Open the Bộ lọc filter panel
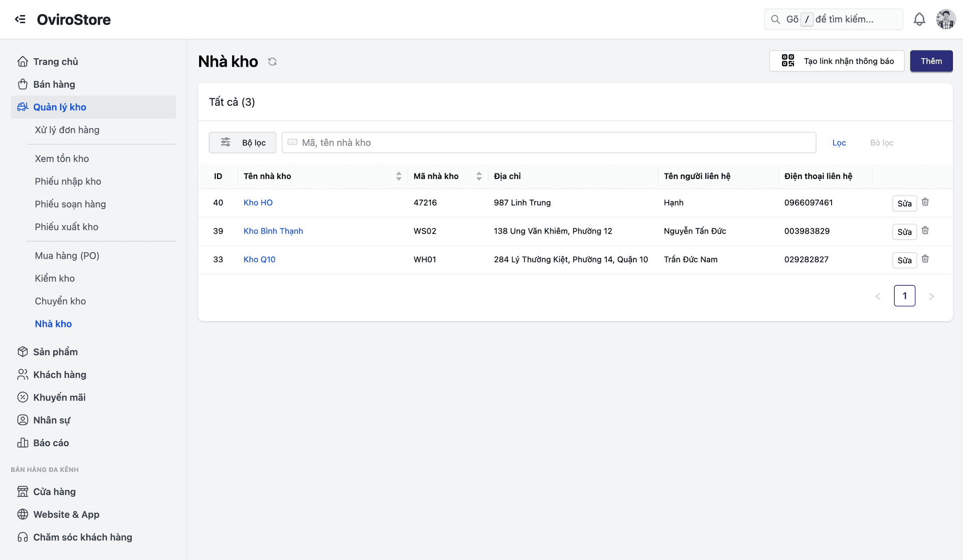 pyautogui.click(x=242, y=143)
